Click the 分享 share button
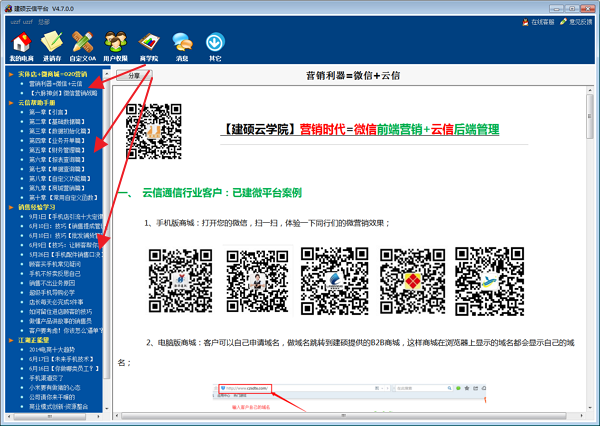The height and width of the screenshot is (426, 600). [134, 75]
